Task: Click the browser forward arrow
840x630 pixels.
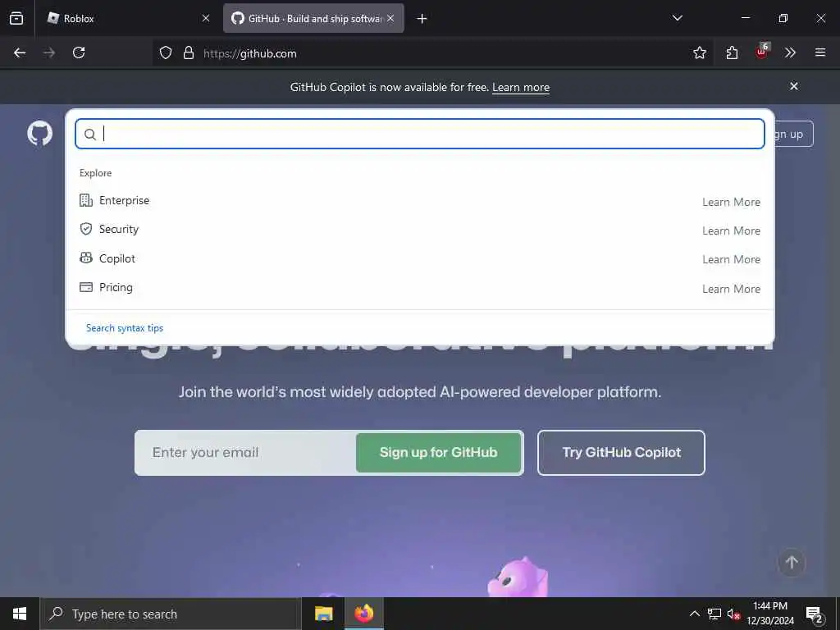Action: [x=49, y=52]
